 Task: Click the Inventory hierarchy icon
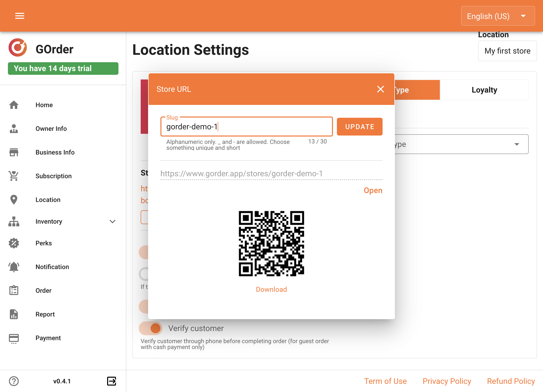point(14,221)
